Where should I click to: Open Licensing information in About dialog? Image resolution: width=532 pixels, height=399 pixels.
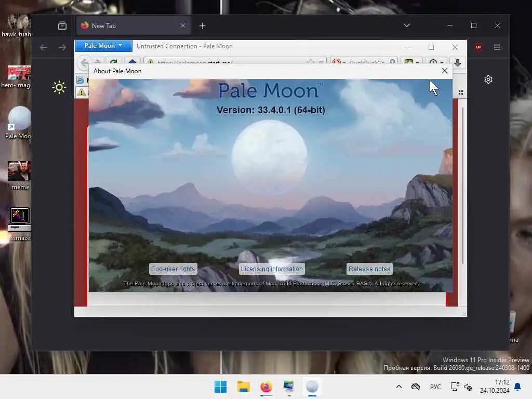271,269
